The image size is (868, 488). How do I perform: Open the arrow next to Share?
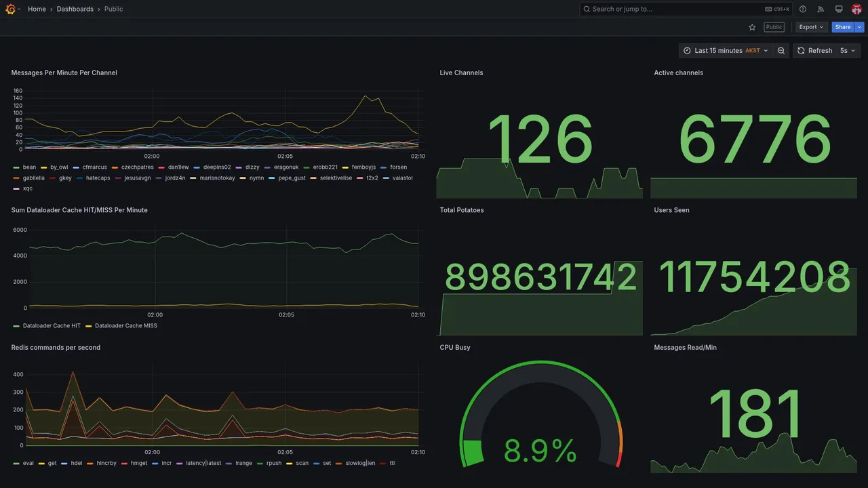(860, 27)
